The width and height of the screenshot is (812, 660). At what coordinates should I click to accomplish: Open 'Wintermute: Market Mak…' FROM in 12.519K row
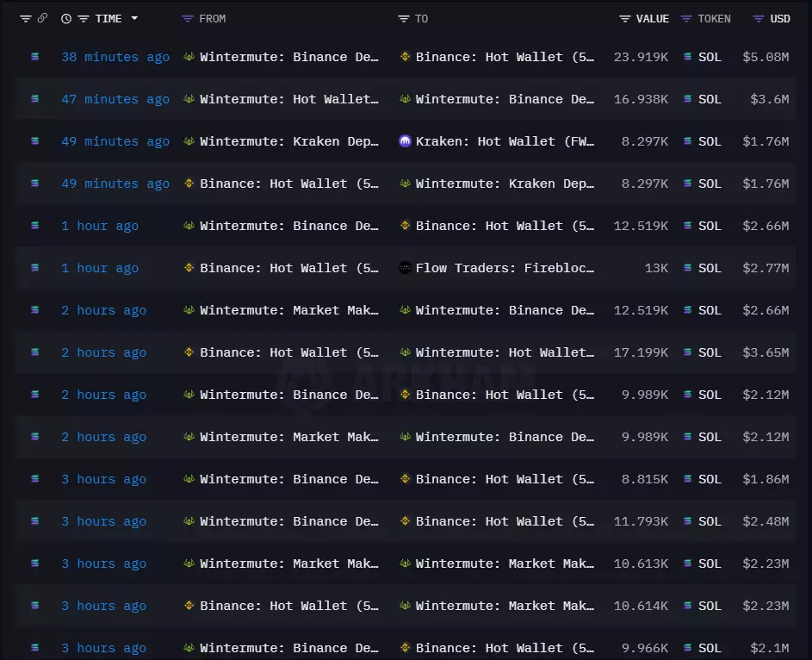coord(289,310)
